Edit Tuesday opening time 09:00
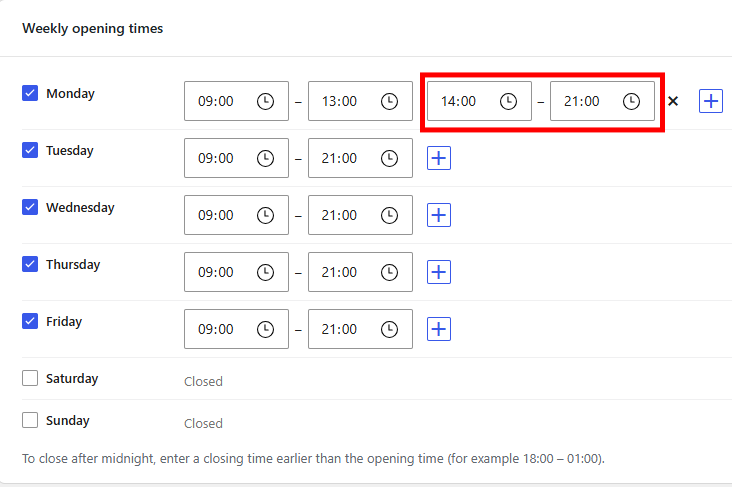 pyautogui.click(x=236, y=158)
